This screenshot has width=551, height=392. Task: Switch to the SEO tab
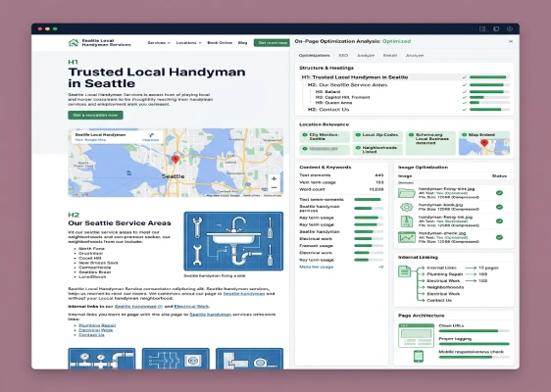[x=343, y=56]
